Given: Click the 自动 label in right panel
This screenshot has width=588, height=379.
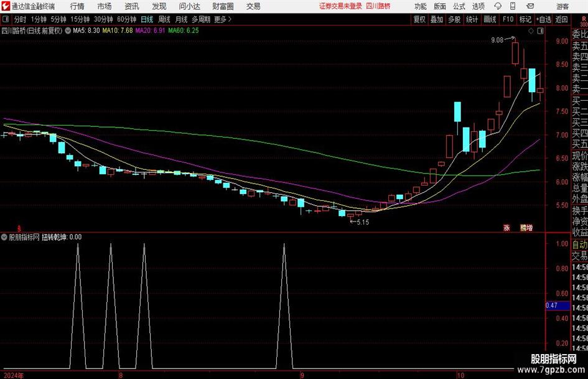Looking at the screenshot, I should [x=580, y=245].
